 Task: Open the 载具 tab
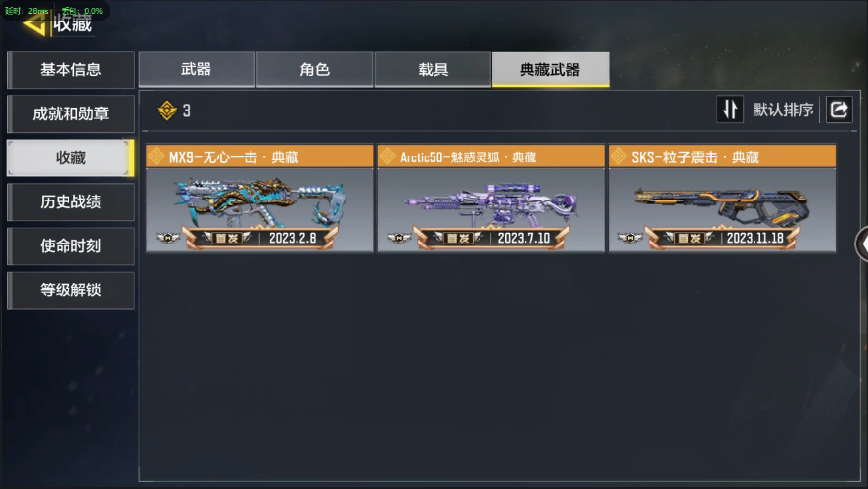[433, 69]
